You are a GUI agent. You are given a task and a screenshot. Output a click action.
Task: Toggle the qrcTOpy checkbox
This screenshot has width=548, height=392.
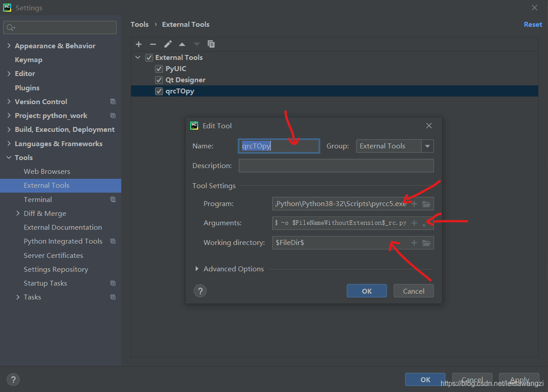(x=159, y=91)
